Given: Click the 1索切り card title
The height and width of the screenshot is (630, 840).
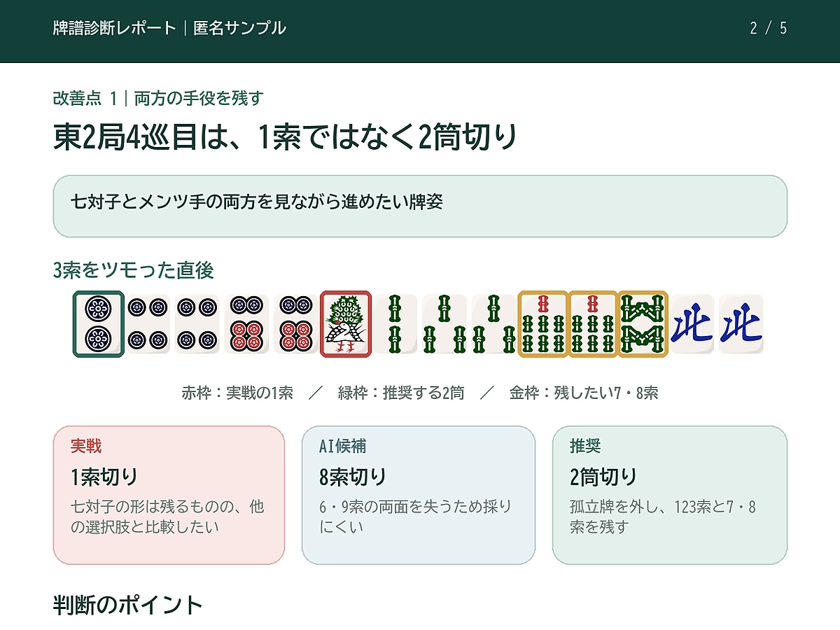Looking at the screenshot, I should [104, 477].
